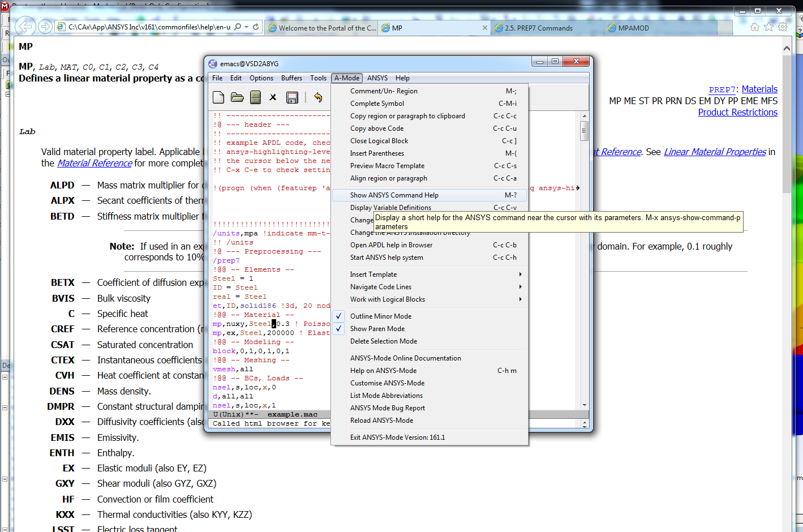Open the Help menu in emacs
This screenshot has width=803, height=532.
coord(402,78)
